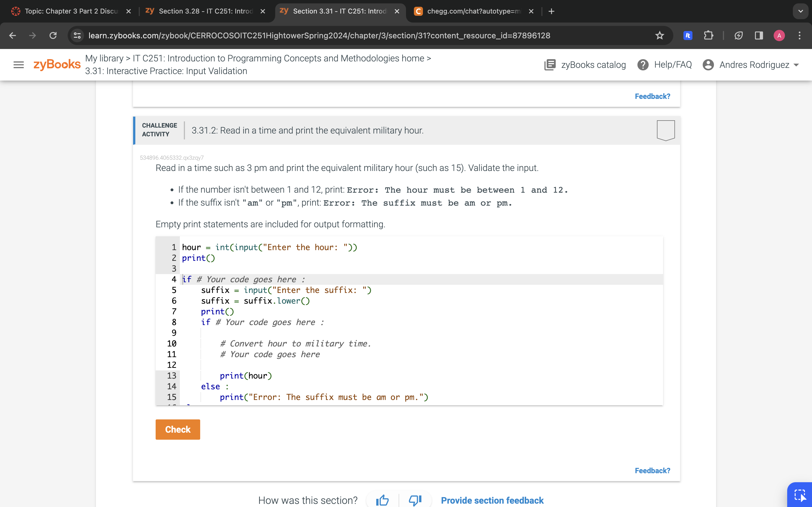Give the section a thumbs up

[x=383, y=500]
